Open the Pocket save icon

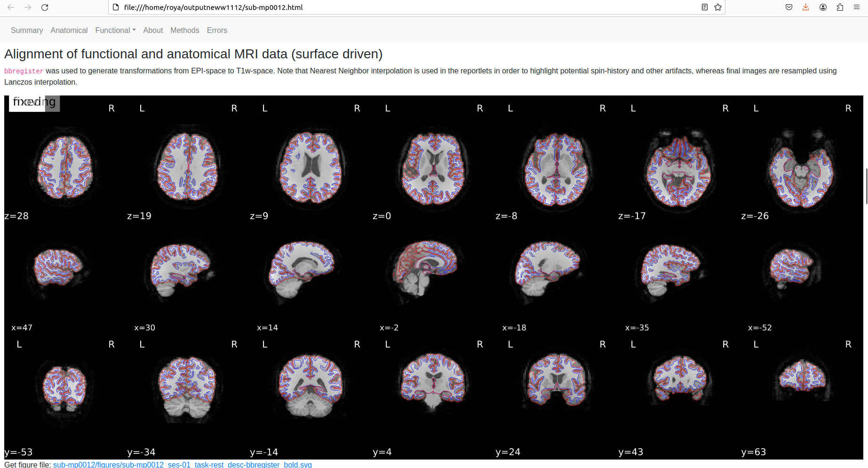[x=789, y=7]
